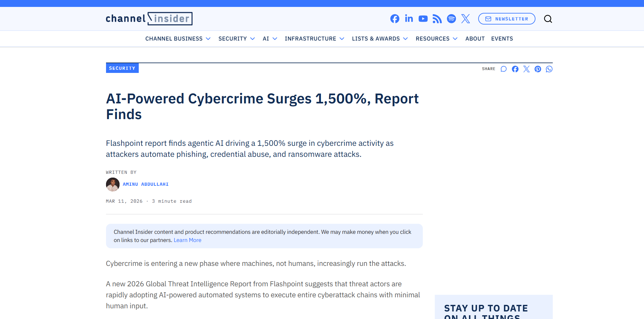Go to Channel Insider home via logo
The height and width of the screenshot is (319, 644).
click(x=149, y=19)
